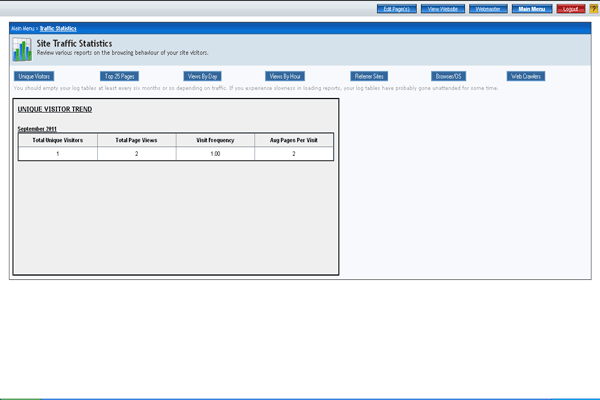The width and height of the screenshot is (600, 400).
Task: Click the red Logout button
Action: pyautogui.click(x=570, y=8)
